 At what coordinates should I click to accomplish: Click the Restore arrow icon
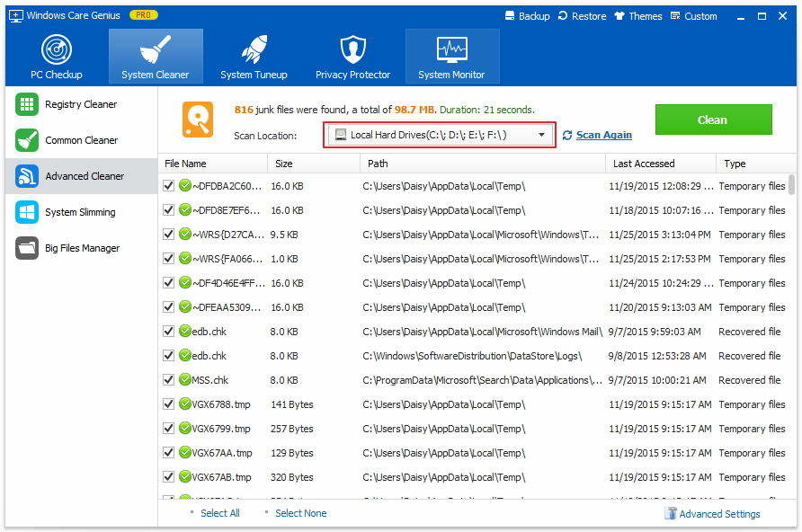click(x=563, y=16)
